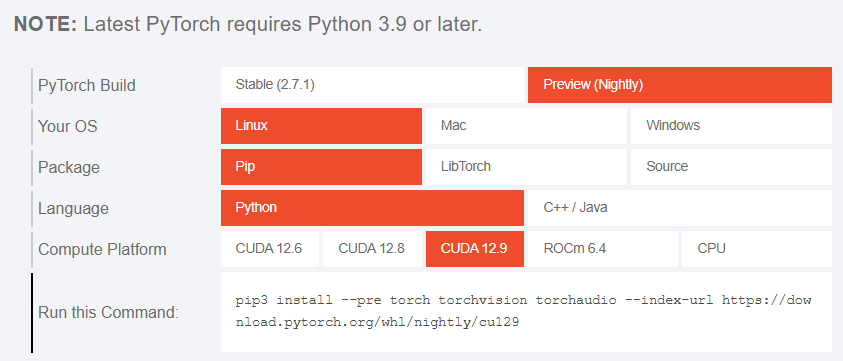
Task: Select C++ / Java language
Action: [680, 208]
